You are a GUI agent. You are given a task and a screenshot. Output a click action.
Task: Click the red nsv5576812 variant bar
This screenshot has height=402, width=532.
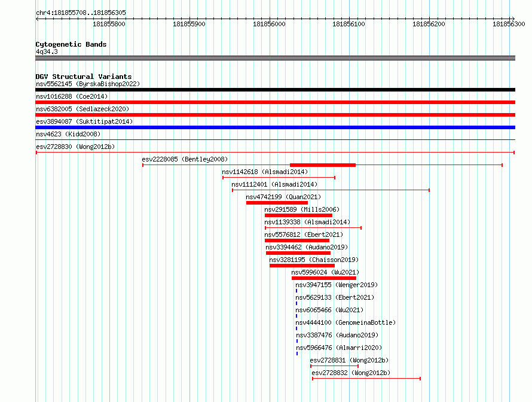point(297,240)
